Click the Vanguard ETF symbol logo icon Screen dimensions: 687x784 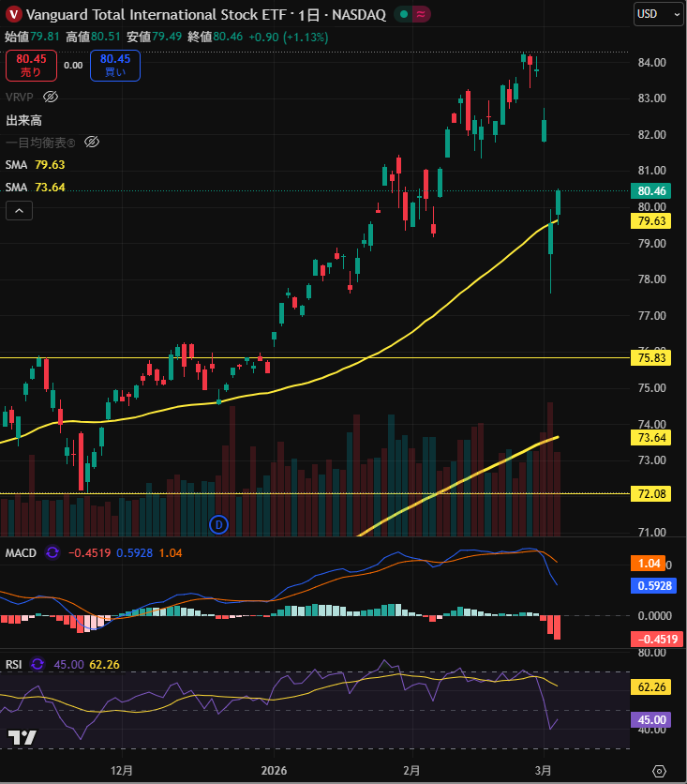15,14
